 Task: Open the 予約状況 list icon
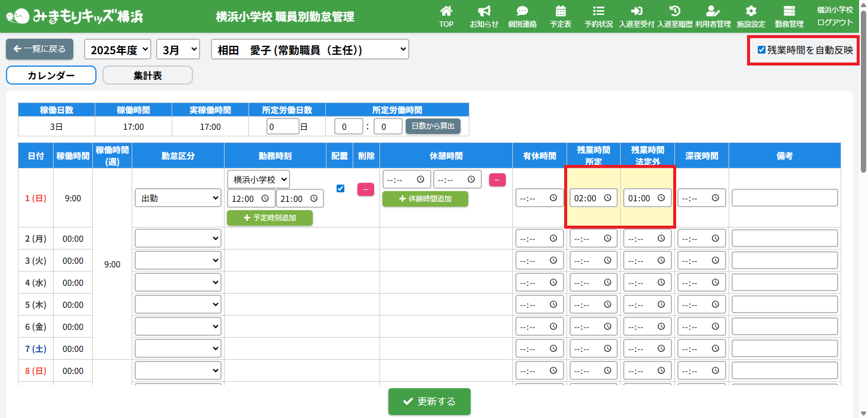[598, 11]
